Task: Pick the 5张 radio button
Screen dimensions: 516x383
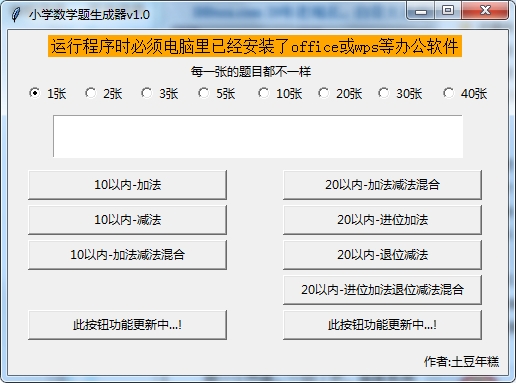Action: [203, 93]
